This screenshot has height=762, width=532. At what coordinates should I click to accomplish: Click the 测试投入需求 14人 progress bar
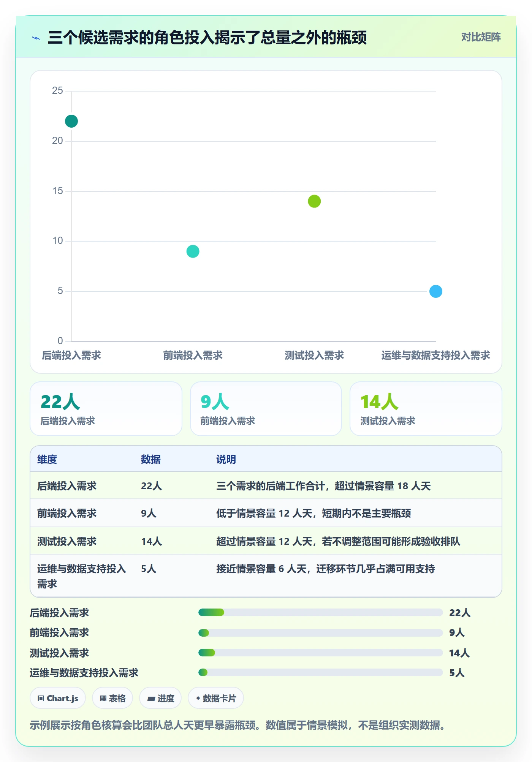320,653
